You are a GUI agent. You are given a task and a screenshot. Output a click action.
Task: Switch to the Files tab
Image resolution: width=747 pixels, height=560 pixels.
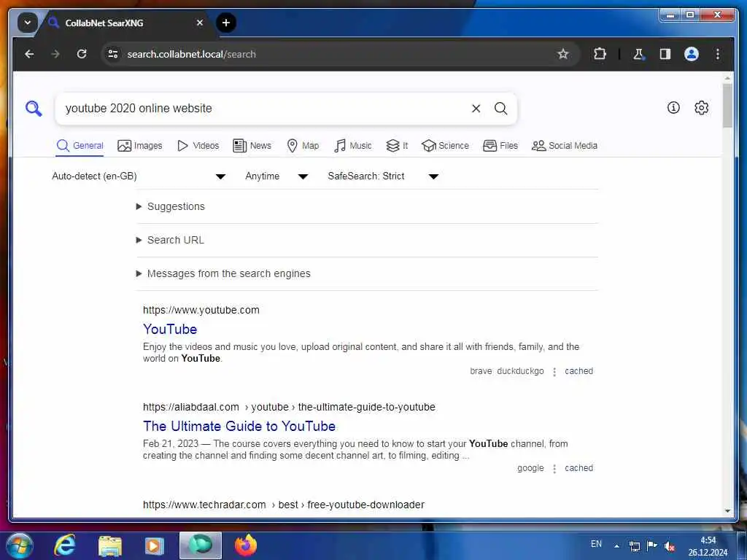[x=500, y=146]
